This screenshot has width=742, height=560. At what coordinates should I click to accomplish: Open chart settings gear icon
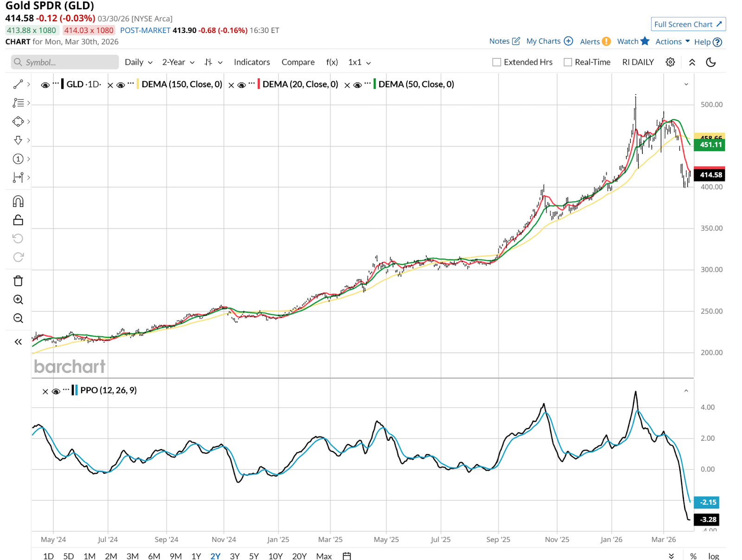click(x=670, y=62)
